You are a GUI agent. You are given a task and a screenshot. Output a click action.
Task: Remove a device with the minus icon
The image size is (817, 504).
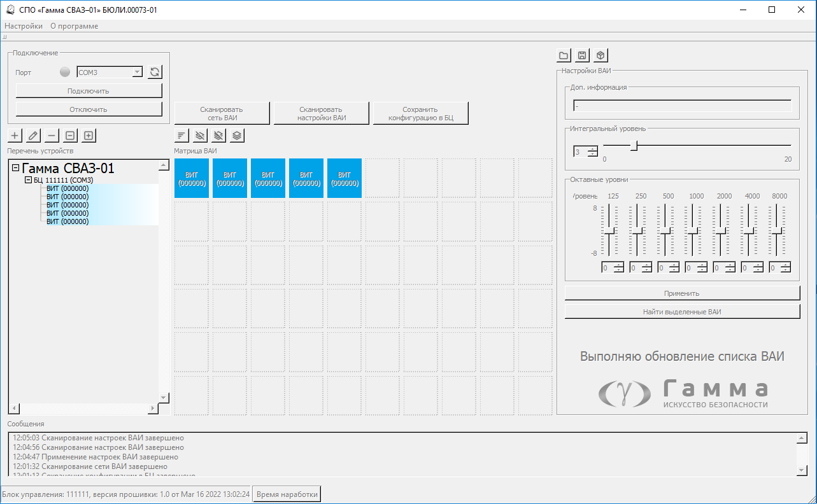pos(52,135)
